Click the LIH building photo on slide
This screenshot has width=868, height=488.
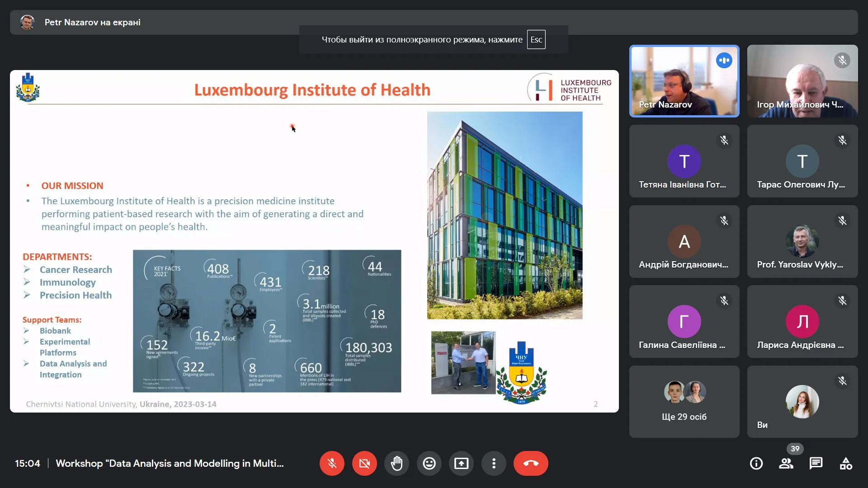pos(505,216)
